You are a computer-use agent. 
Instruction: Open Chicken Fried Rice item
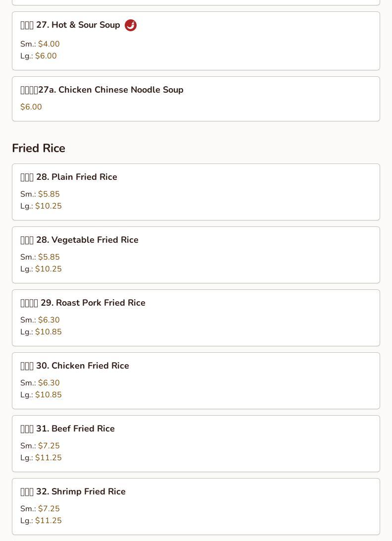196,381
